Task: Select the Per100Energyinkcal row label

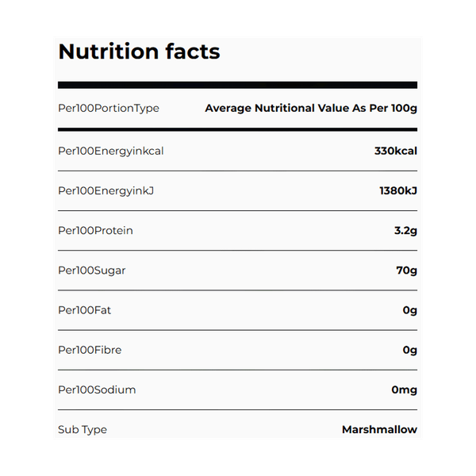Action: pos(111,151)
